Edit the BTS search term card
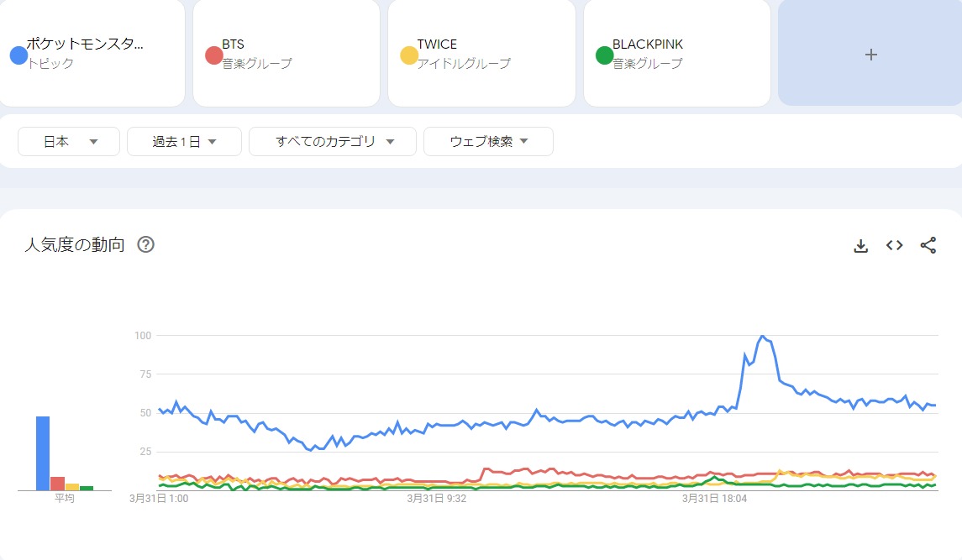Screen dimensions: 962x560 286,54
